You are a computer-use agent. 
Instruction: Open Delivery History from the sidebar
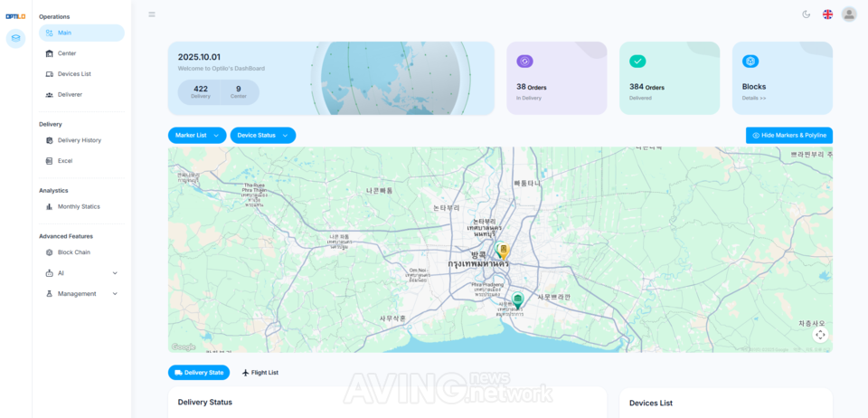click(79, 140)
